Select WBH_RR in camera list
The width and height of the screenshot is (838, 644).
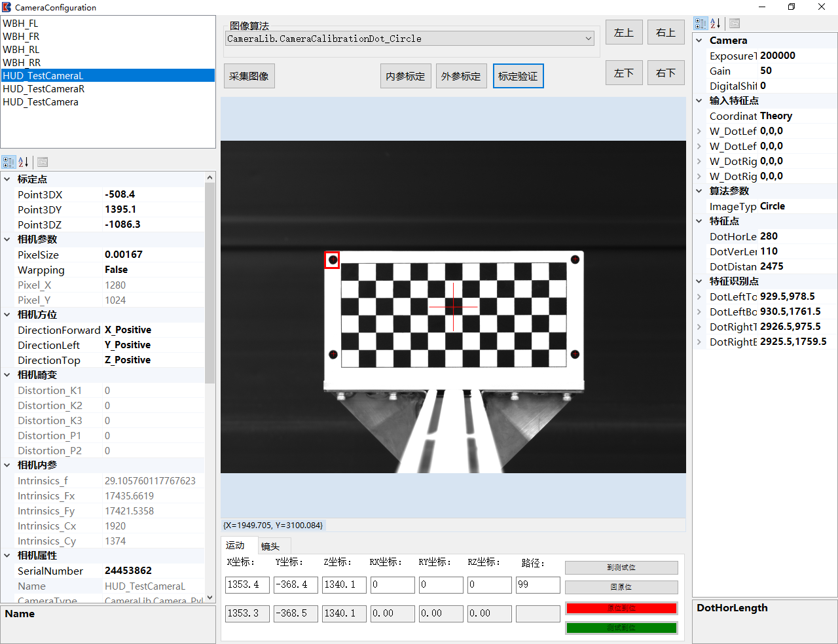coord(108,62)
